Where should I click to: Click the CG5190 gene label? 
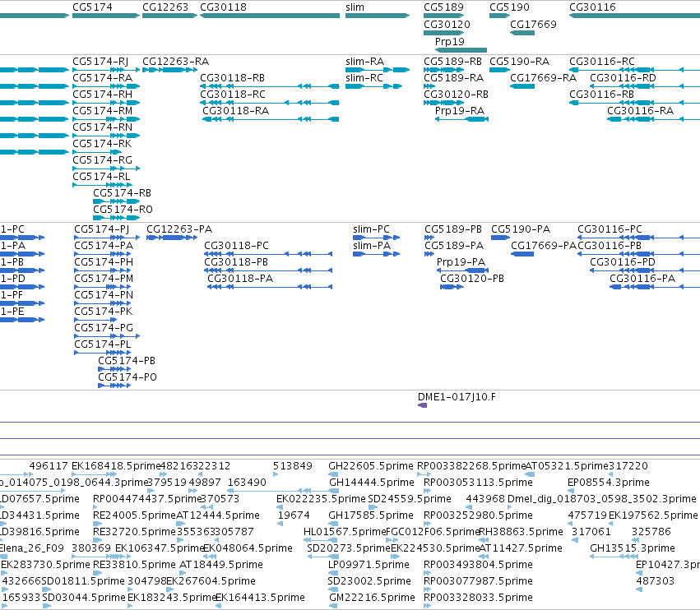click(509, 7)
